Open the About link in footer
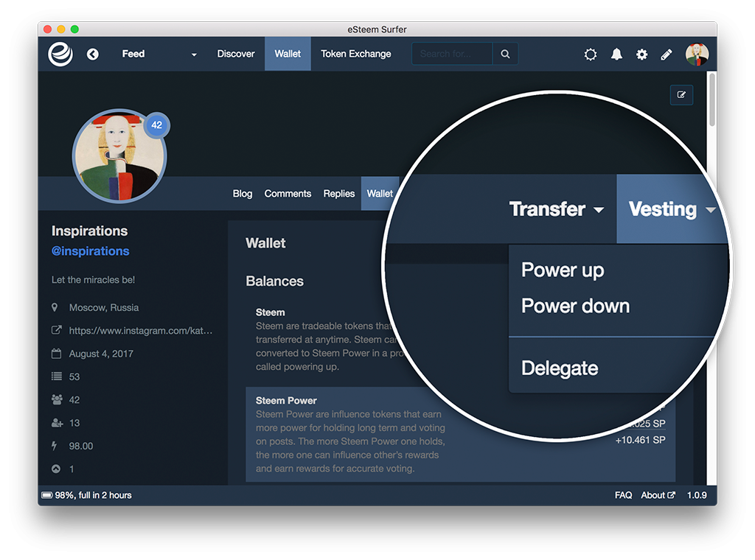Image resolution: width=755 pixels, height=560 pixels. tap(658, 495)
